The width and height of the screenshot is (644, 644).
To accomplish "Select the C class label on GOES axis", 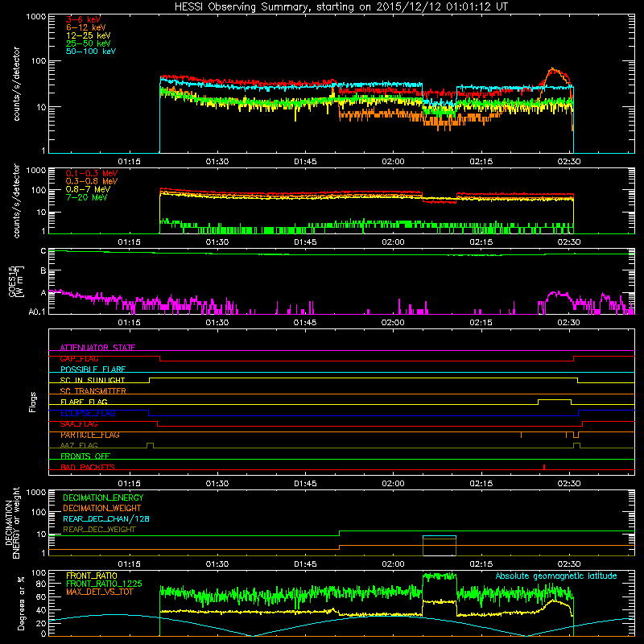I will click(43, 251).
